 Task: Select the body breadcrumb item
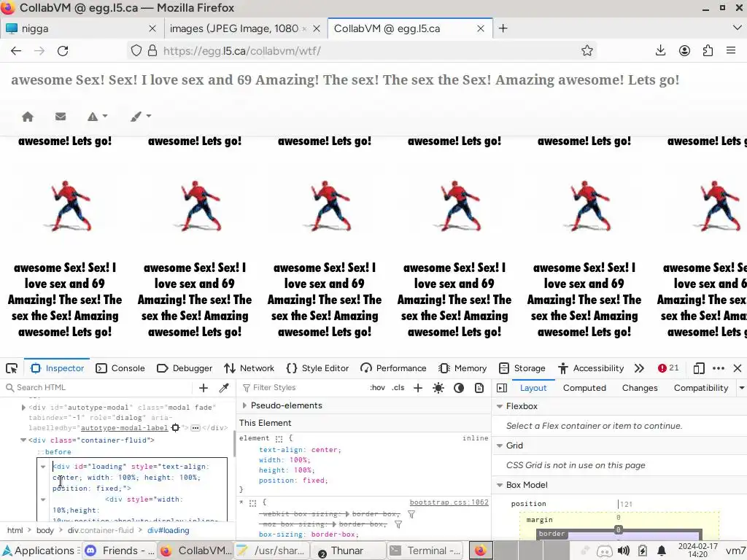(x=44, y=530)
